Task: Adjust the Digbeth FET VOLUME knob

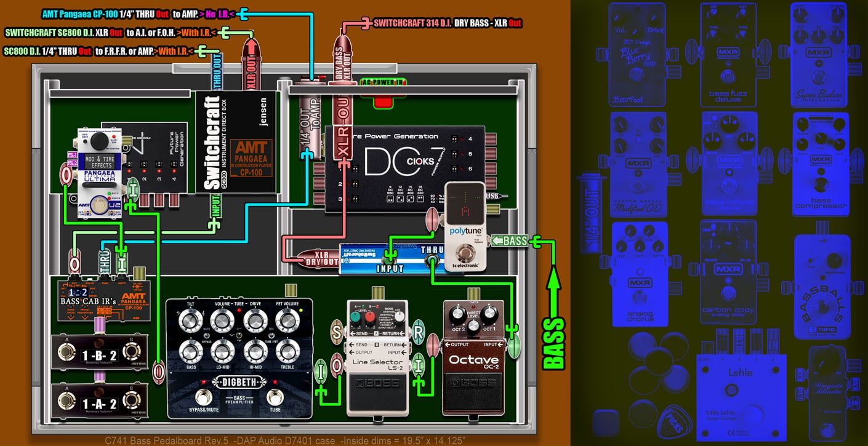Action: click(x=286, y=320)
